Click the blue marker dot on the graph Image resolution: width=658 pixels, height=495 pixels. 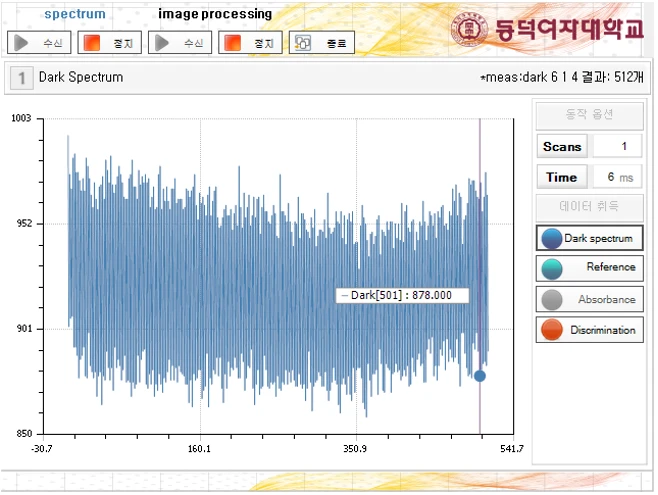pos(480,376)
